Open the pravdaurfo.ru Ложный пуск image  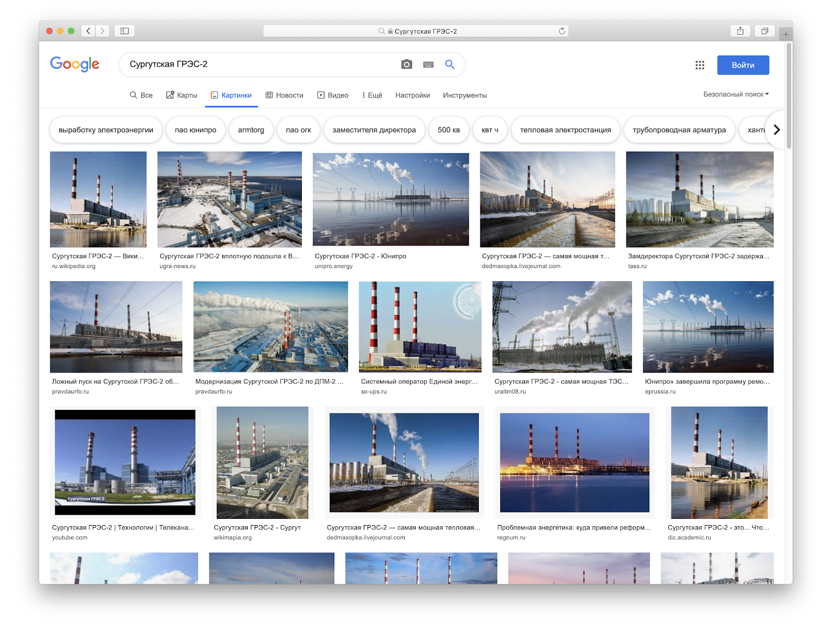(116, 327)
